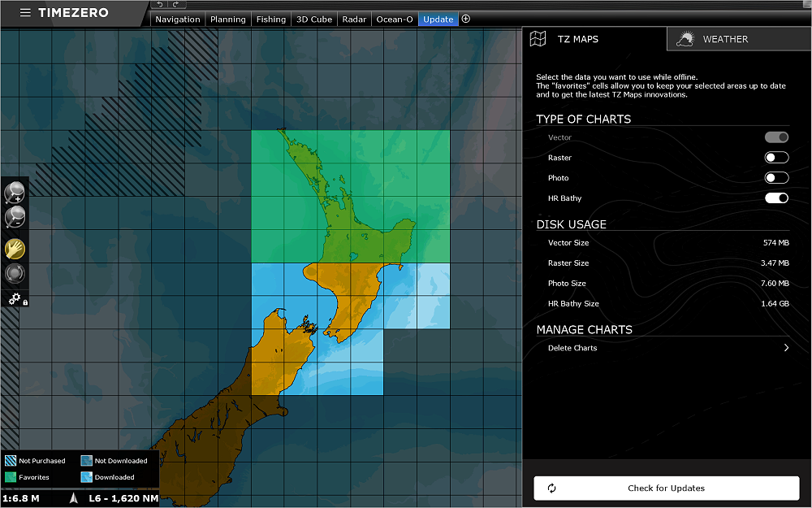Open the toolbar gear settings icon

pos(15,299)
